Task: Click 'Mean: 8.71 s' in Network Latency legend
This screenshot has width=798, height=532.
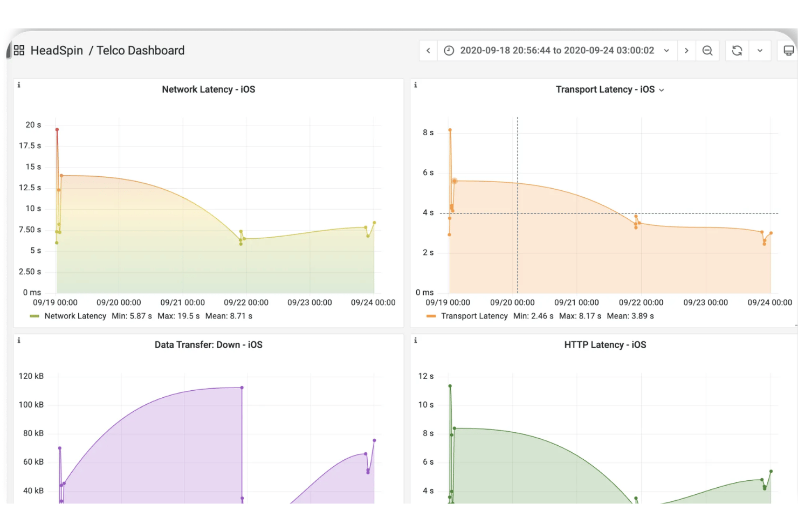Action: pos(229,316)
